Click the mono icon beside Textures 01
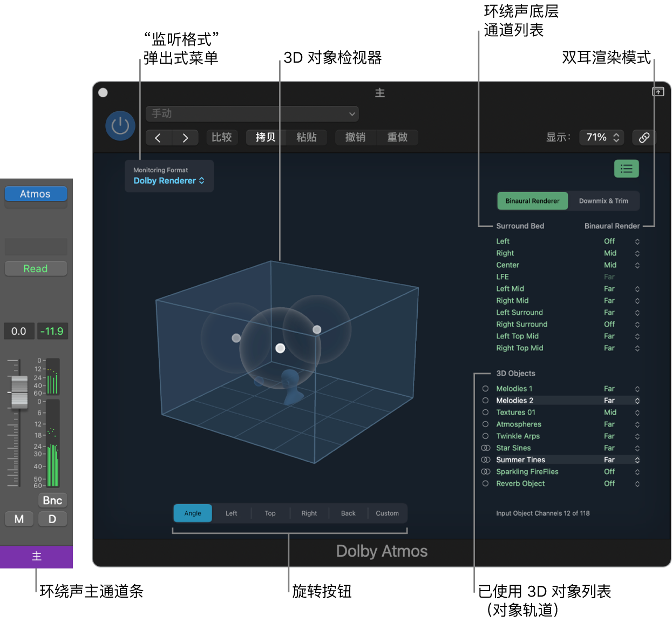672x622 pixels. click(485, 413)
